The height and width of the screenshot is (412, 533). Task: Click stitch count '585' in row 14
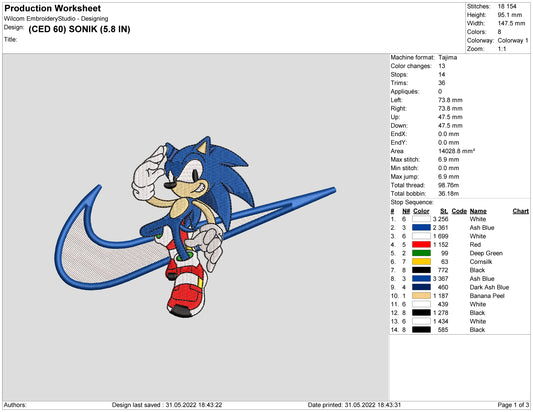[x=443, y=330]
